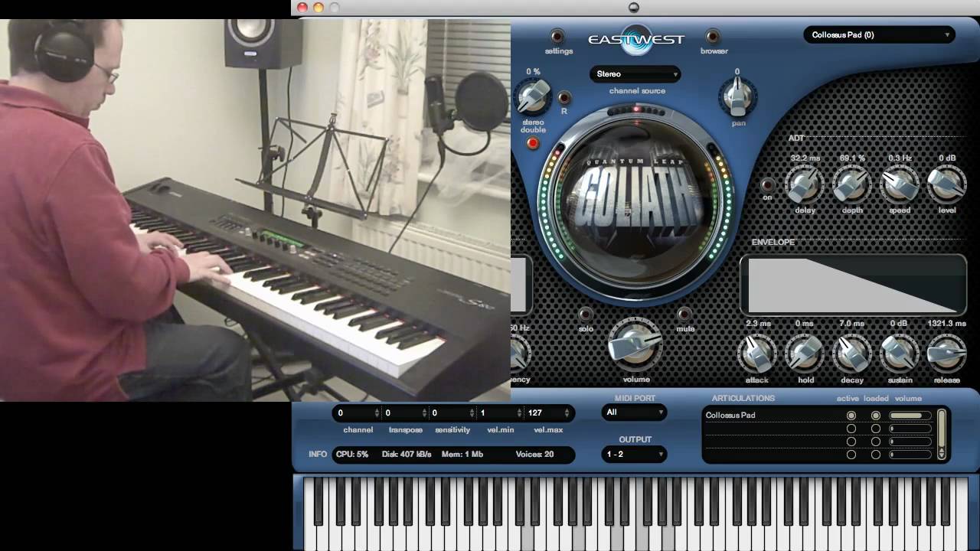Click the ADT speed knob
The height and width of the screenshot is (551, 980).
(x=900, y=184)
